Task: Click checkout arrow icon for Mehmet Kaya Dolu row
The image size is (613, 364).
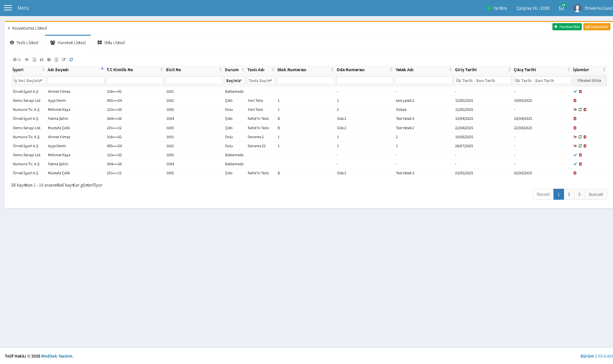Action: (575, 110)
